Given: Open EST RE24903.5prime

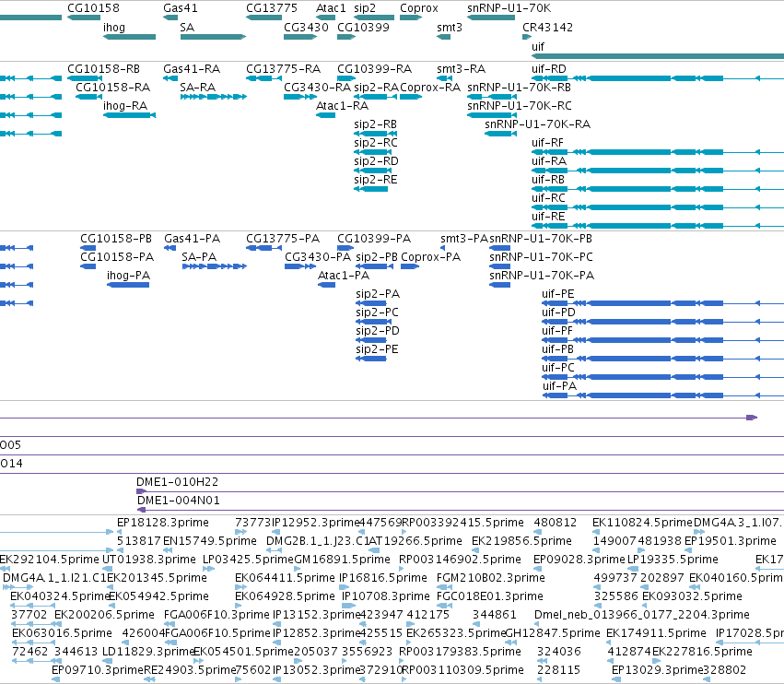Looking at the screenshot, I should pyautogui.click(x=149, y=679).
